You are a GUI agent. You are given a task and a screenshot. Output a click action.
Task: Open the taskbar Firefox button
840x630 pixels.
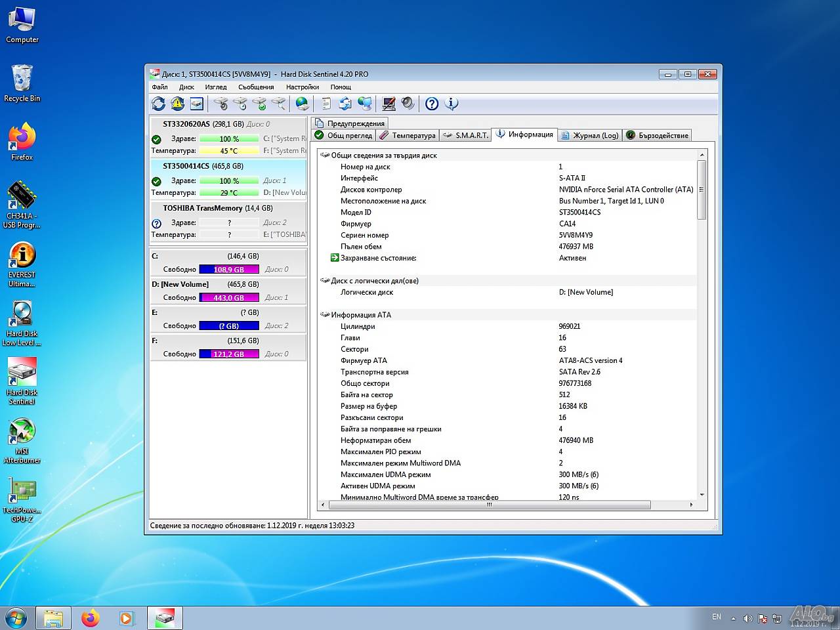91,618
